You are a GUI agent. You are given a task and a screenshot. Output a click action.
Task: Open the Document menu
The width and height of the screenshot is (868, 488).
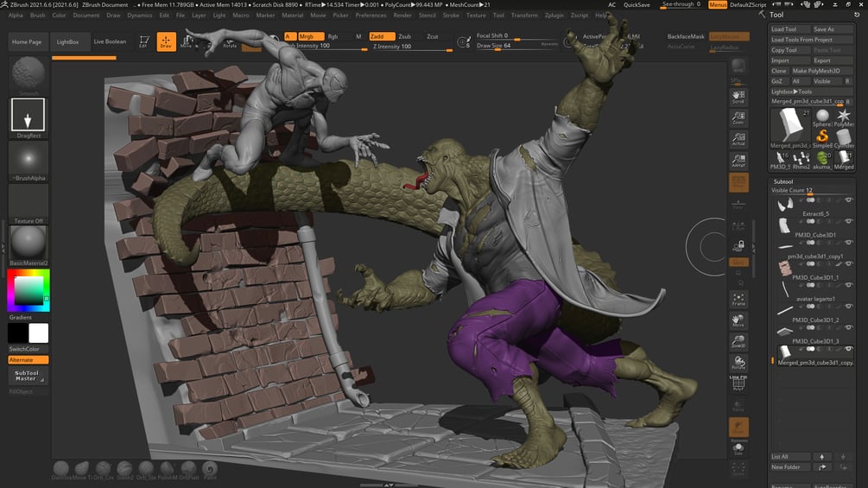click(86, 16)
